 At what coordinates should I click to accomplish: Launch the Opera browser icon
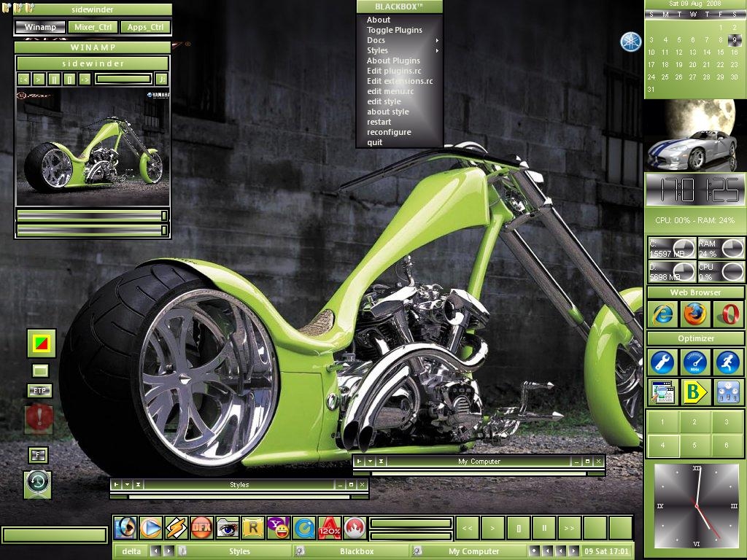point(728,314)
